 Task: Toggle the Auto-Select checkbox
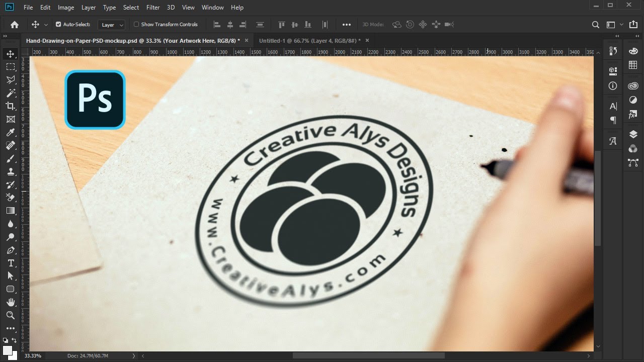(58, 24)
